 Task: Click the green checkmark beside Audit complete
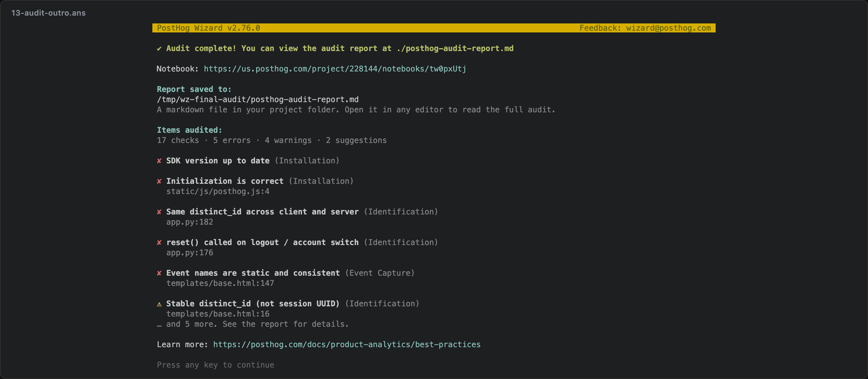coord(159,49)
